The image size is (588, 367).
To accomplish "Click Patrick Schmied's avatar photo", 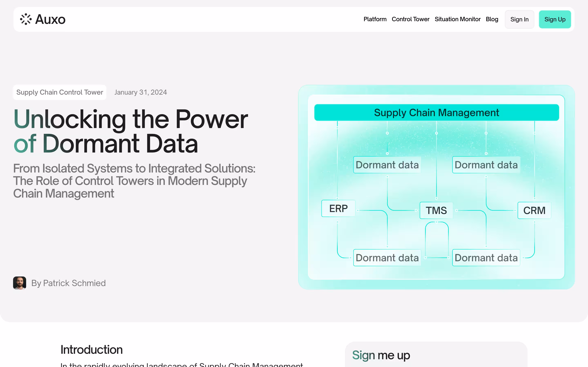I will coord(19,283).
